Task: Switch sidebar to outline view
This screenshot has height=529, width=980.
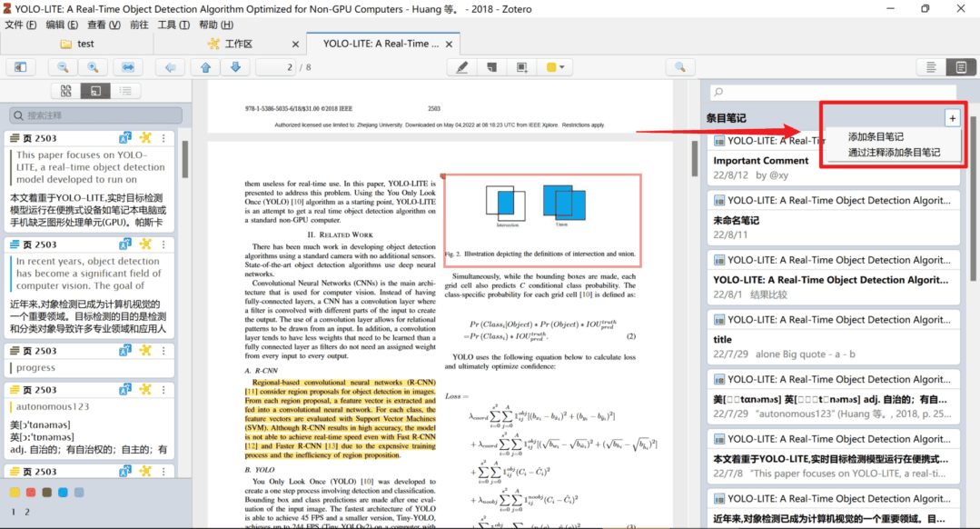Action: point(124,91)
